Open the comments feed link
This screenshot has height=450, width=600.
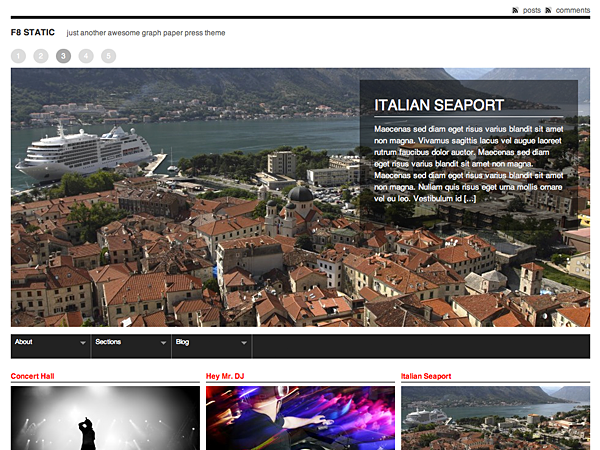[573, 10]
